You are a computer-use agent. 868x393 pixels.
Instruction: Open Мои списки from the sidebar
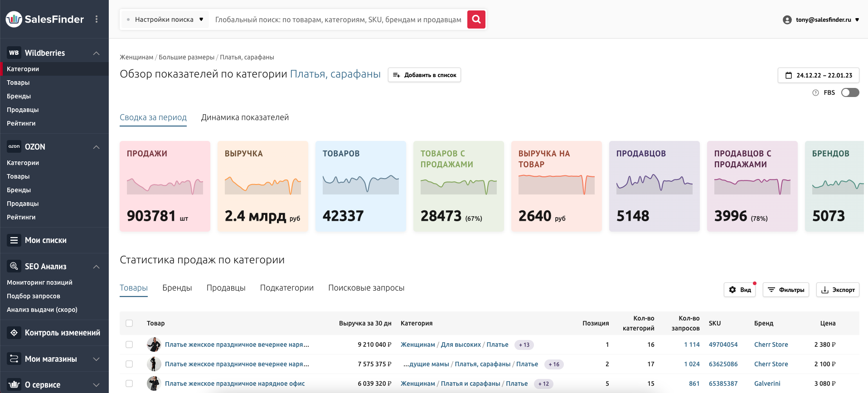(x=45, y=240)
